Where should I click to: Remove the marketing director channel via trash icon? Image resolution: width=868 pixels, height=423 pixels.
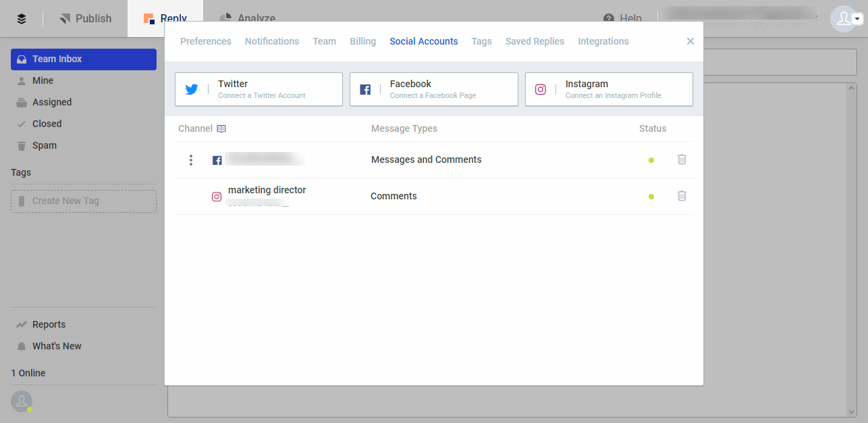point(682,196)
